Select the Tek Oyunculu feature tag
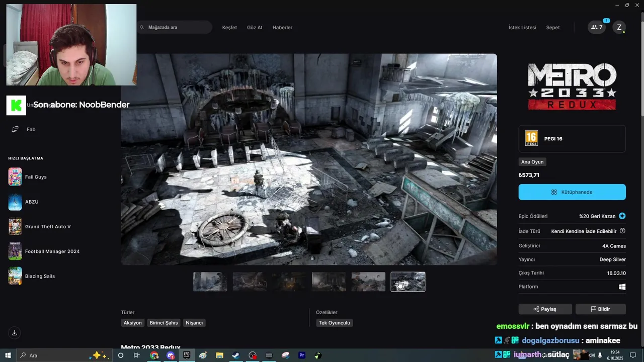The width and height of the screenshot is (644, 362). coord(335,323)
